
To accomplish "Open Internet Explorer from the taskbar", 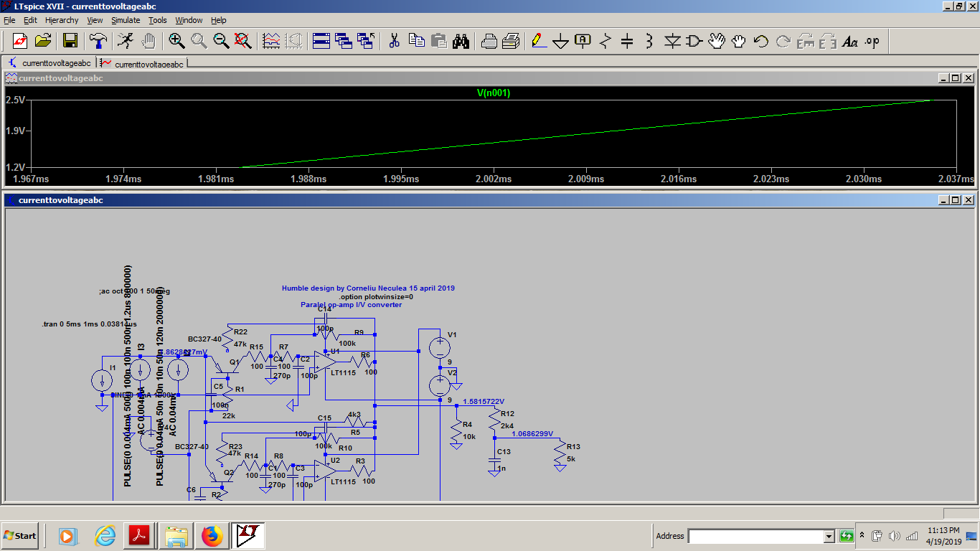I will (x=105, y=535).
